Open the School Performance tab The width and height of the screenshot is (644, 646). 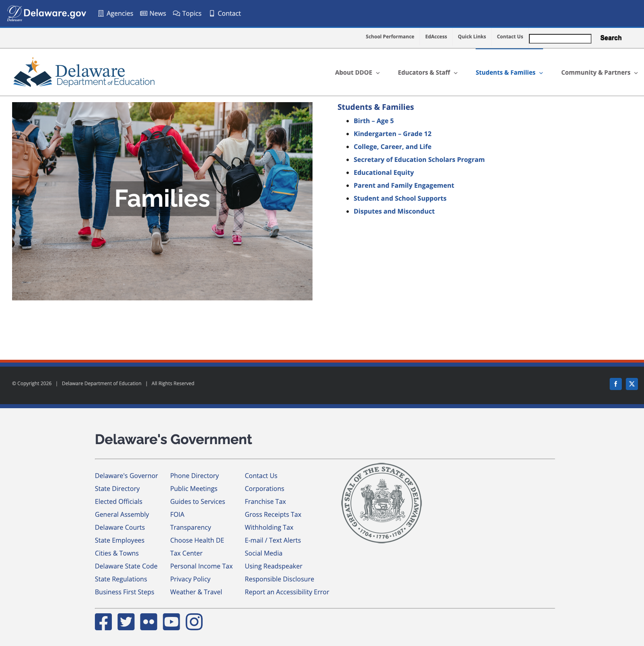(x=390, y=37)
